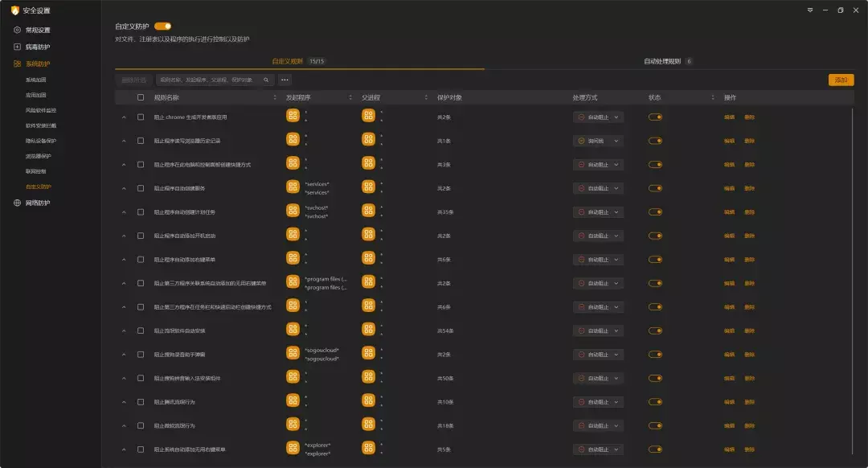Open 自动阻止 dropdown for the sogoucloud rule

click(599, 354)
